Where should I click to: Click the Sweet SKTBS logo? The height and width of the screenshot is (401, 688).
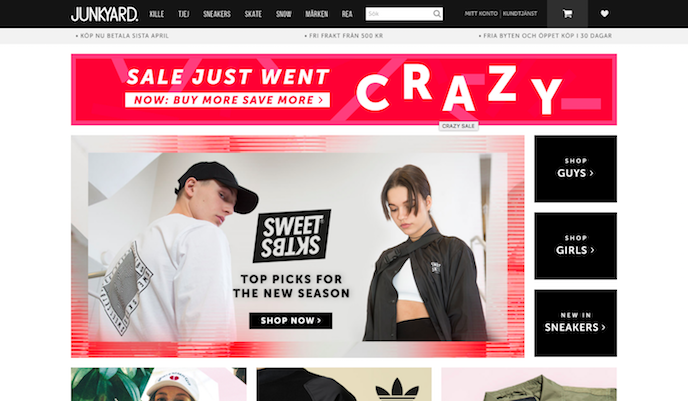292,236
